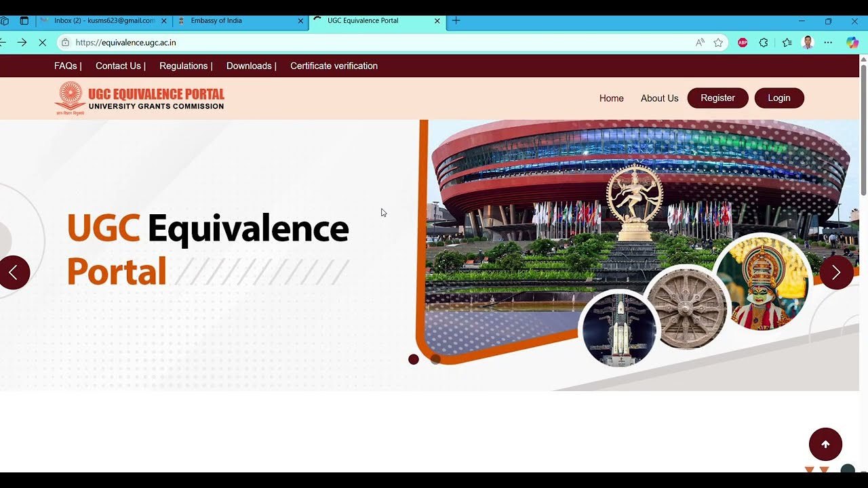
Task: Click the Kathakali dancer circular image
Action: [x=763, y=283]
